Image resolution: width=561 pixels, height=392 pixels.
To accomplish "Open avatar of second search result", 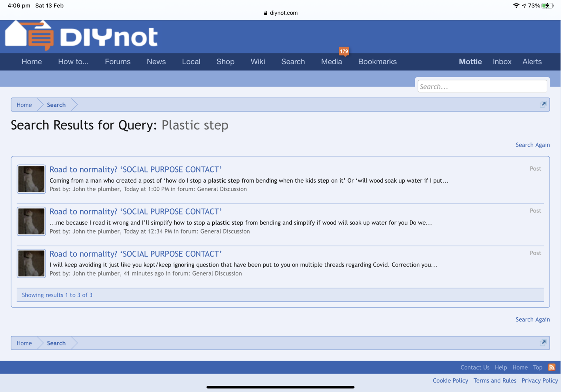I will [31, 221].
